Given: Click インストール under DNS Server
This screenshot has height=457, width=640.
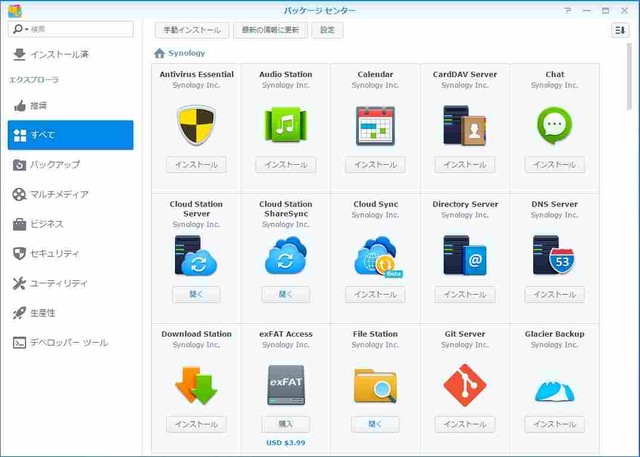Looking at the screenshot, I should point(554,295).
